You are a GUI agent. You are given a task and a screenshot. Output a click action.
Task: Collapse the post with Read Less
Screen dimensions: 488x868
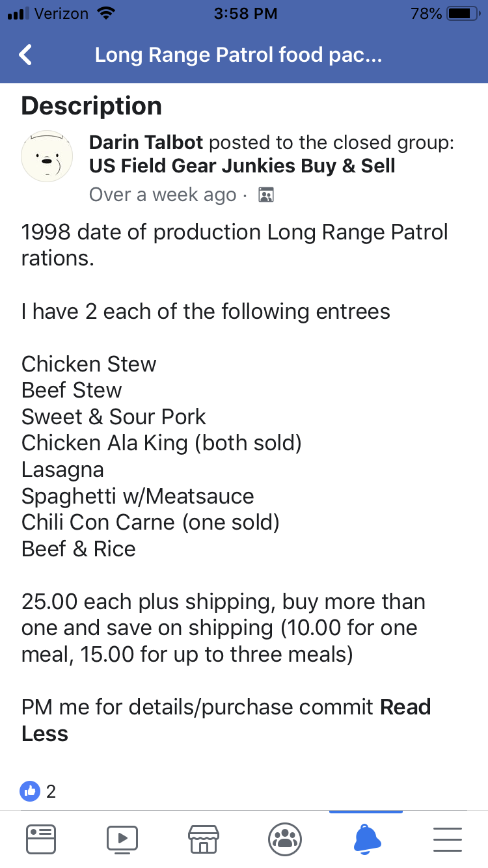click(44, 733)
